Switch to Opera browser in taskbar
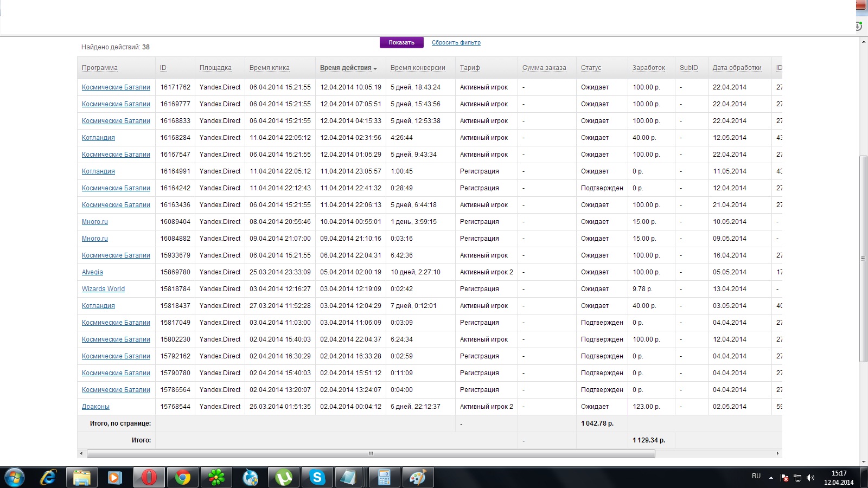Viewport: 868px width, 488px height. (x=149, y=478)
